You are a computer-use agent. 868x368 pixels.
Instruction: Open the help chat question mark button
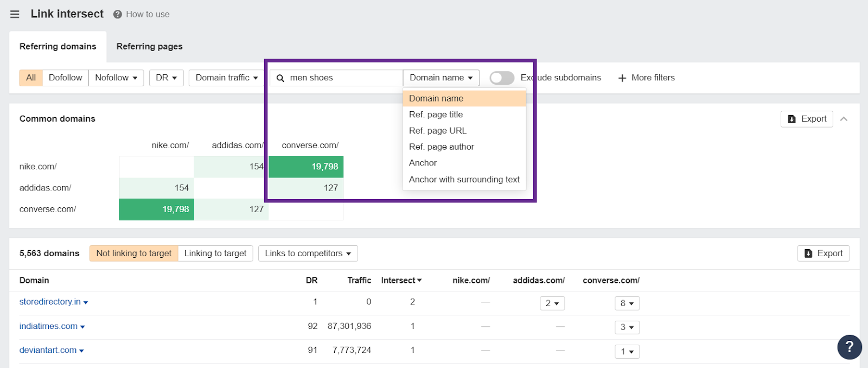pyautogui.click(x=850, y=347)
